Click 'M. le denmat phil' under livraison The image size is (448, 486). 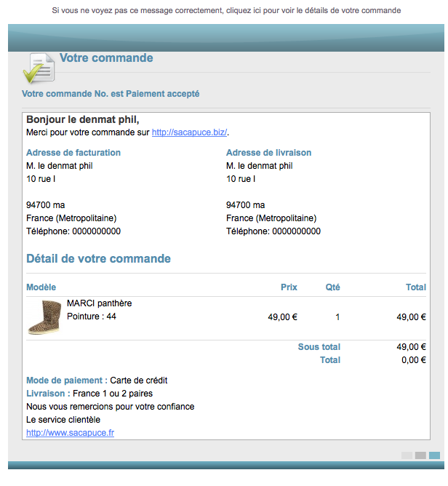(x=260, y=166)
